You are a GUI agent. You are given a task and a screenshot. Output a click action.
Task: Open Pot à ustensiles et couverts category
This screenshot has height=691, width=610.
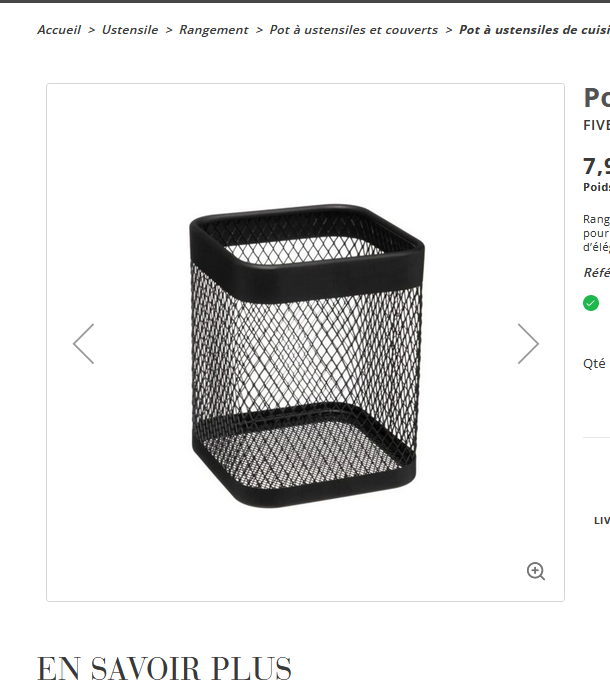(353, 30)
